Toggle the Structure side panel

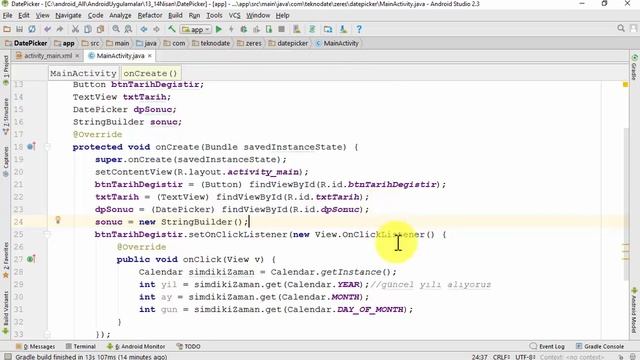[x=5, y=116]
